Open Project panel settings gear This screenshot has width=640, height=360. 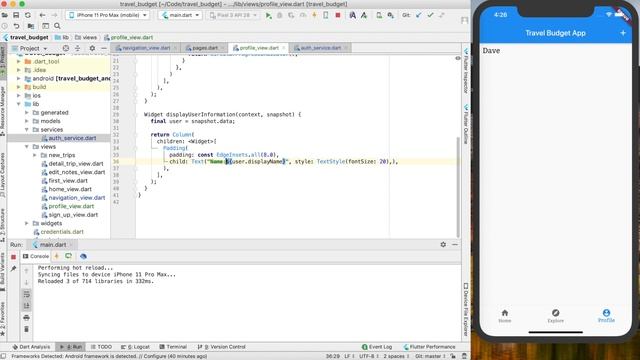click(x=92, y=48)
